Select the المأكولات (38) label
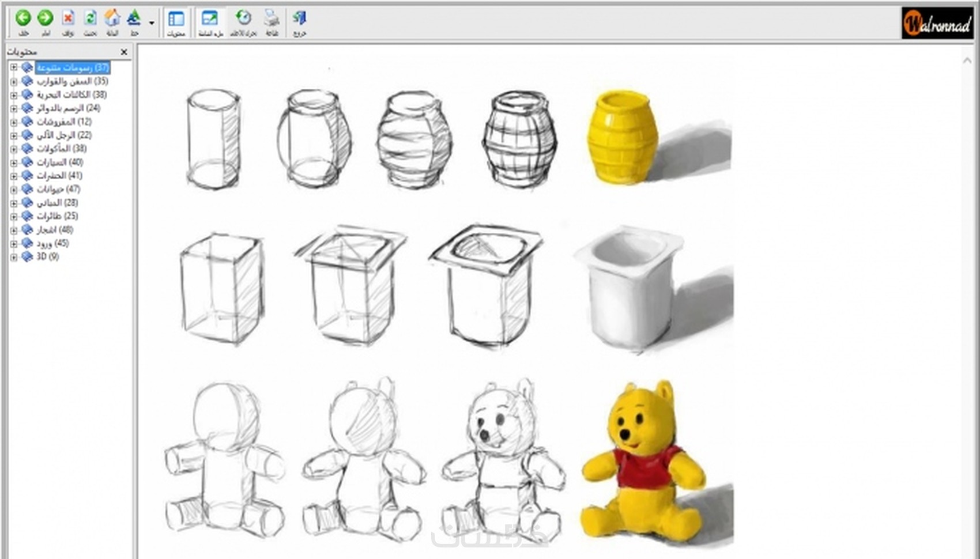This screenshot has width=980, height=559. (x=62, y=149)
